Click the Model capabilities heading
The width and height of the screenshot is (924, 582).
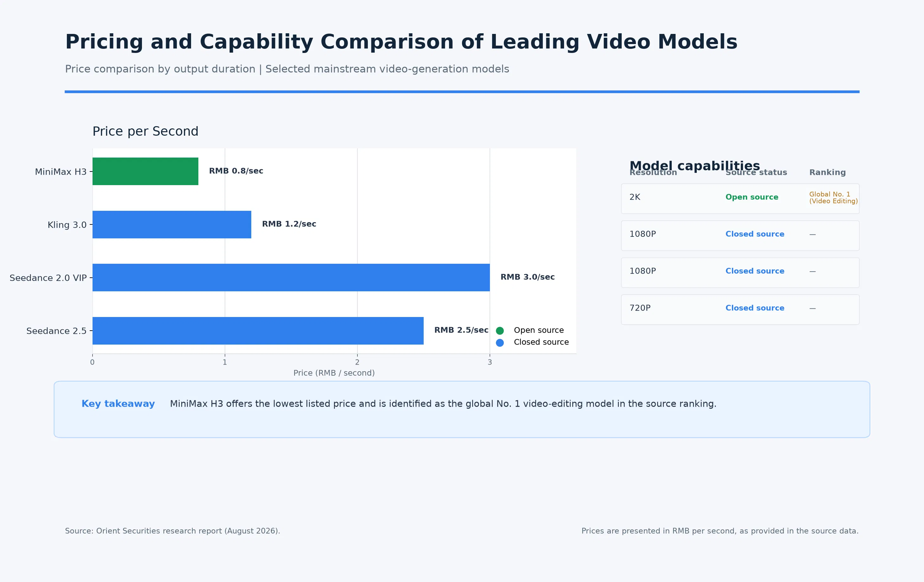[695, 166]
